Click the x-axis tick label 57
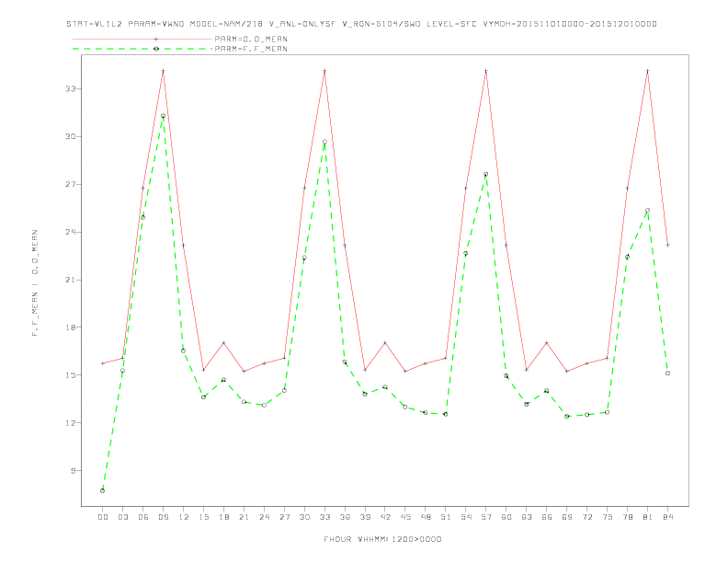 (x=486, y=517)
